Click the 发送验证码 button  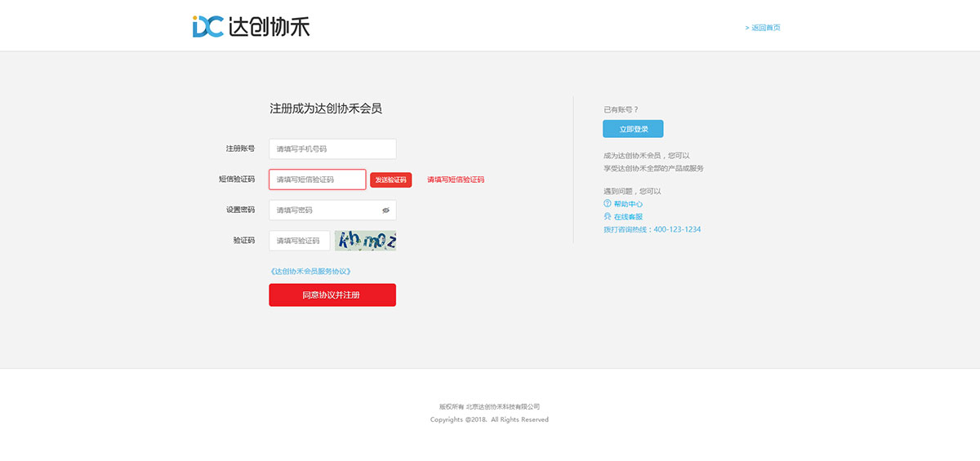tap(390, 180)
